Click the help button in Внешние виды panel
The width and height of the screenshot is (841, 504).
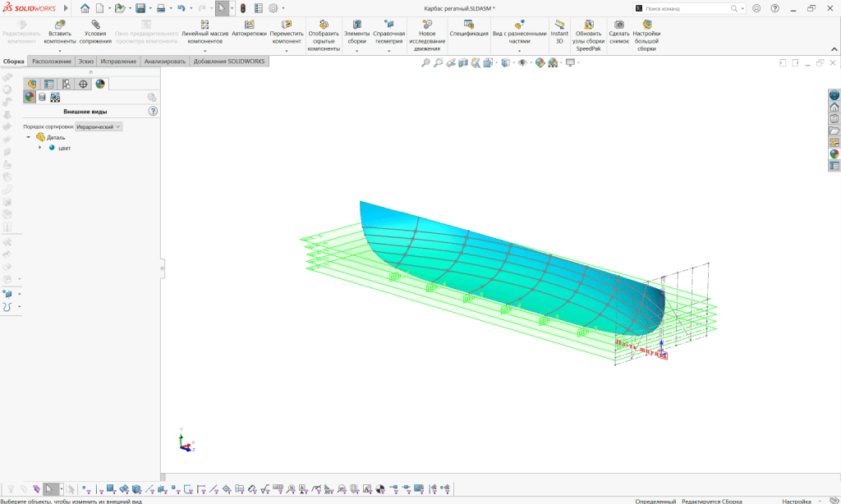[x=153, y=111]
